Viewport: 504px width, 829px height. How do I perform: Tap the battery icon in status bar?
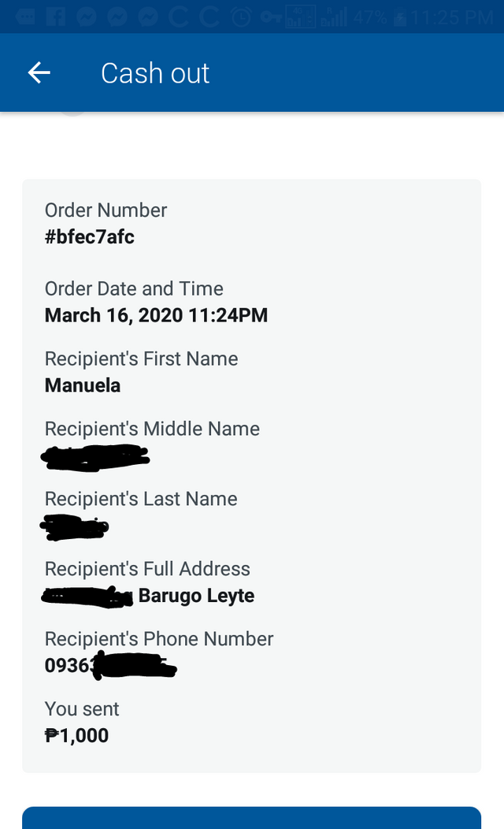(400, 17)
